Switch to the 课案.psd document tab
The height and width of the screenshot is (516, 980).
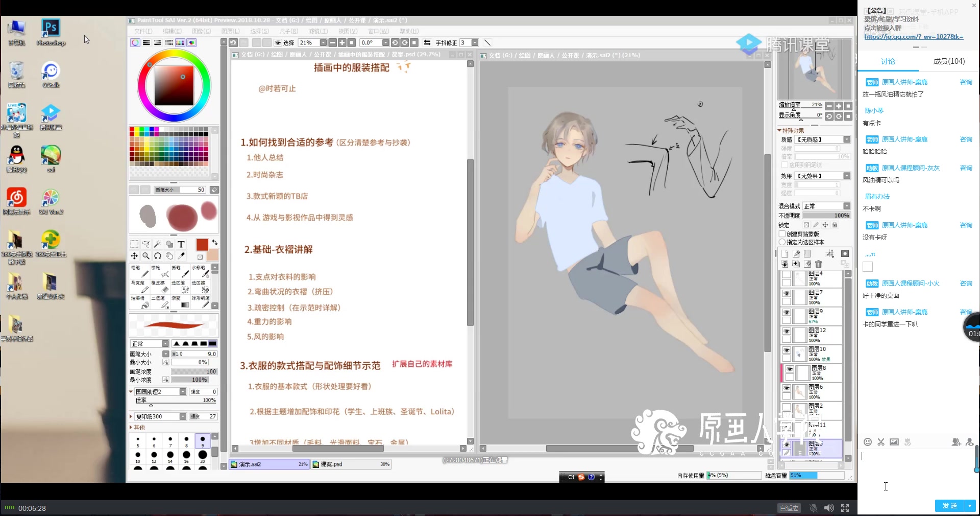click(x=351, y=464)
